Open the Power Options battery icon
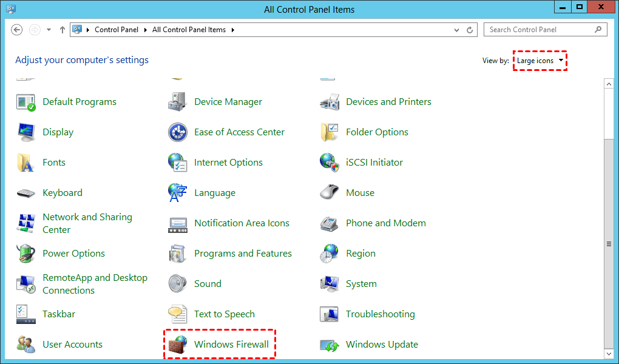 25,254
